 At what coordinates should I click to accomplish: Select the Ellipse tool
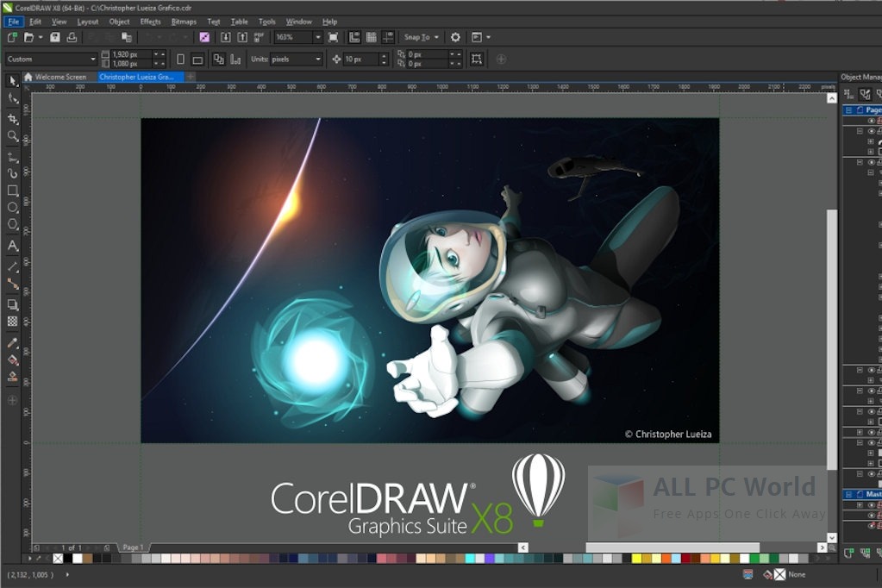(x=12, y=205)
